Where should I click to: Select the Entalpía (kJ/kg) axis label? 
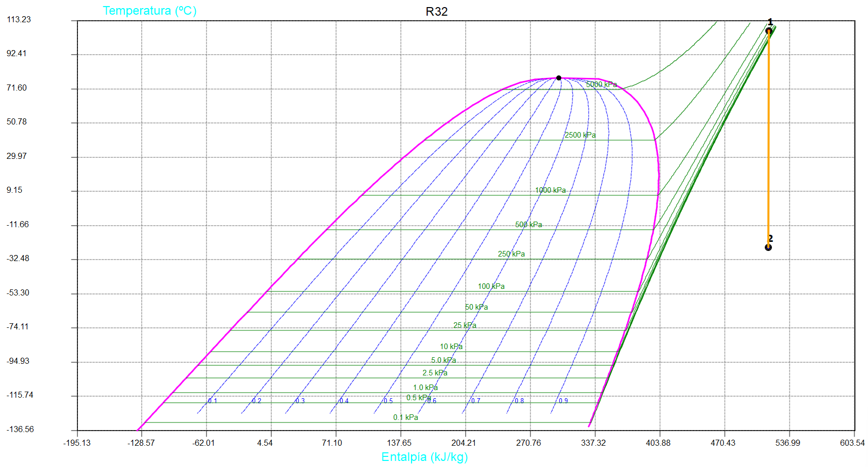pos(424,457)
